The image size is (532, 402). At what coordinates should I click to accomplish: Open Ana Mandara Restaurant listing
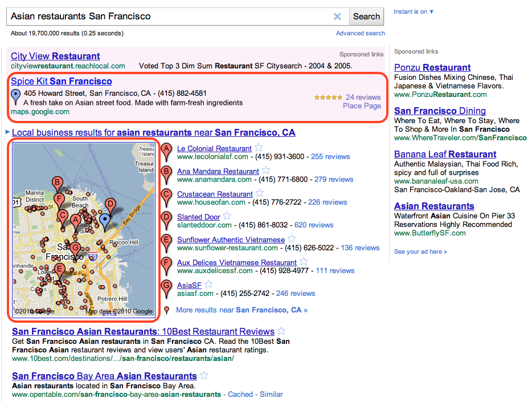(x=218, y=172)
